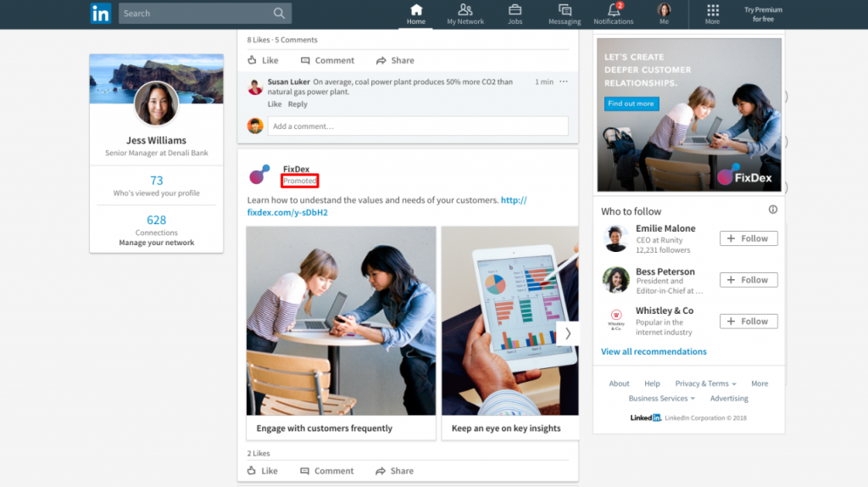Image resolution: width=868 pixels, height=487 pixels.
Task: Go to Jobs briefcase icon
Action: pos(515,10)
